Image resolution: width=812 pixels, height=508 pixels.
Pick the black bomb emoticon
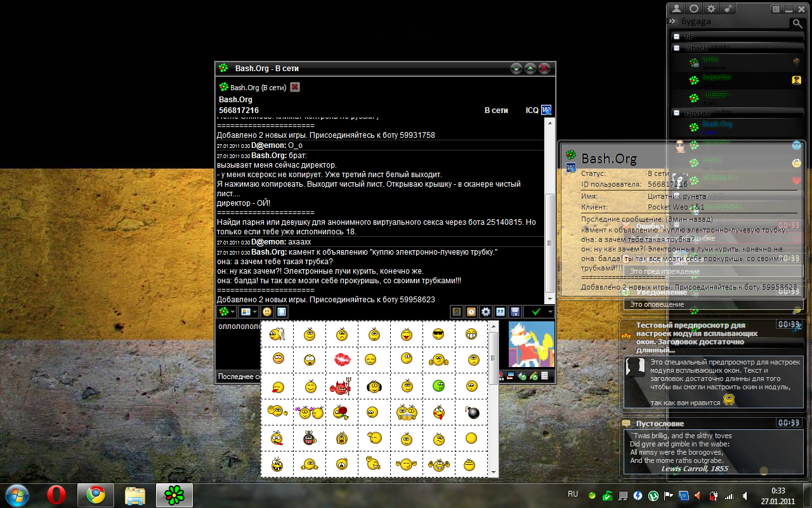tap(471, 413)
